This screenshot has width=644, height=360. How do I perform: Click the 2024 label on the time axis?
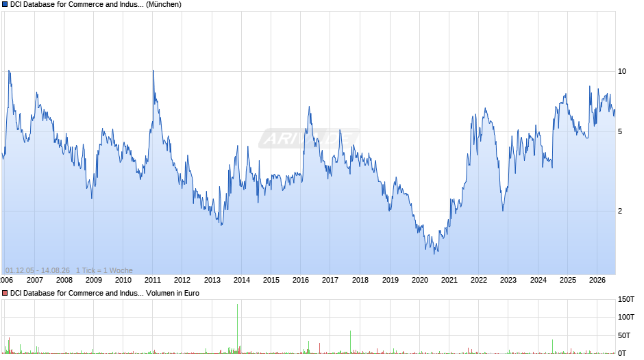[x=538, y=280]
